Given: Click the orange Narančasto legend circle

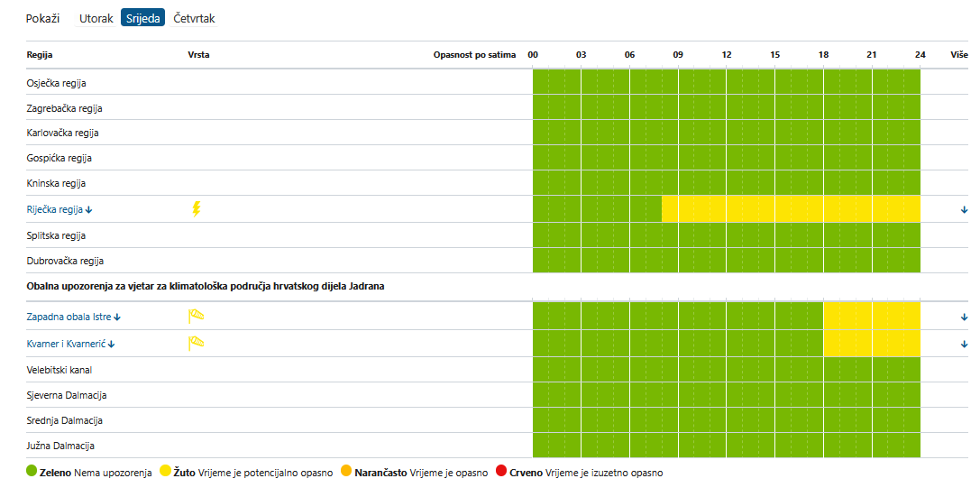Looking at the screenshot, I should (x=346, y=472).
